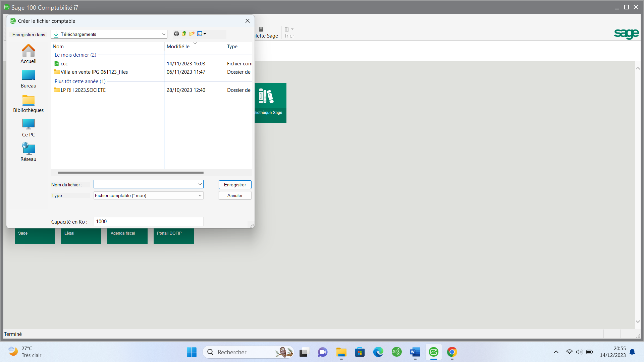The image size is (644, 362).
Task: Open the Windows Start menu
Action: (192, 352)
